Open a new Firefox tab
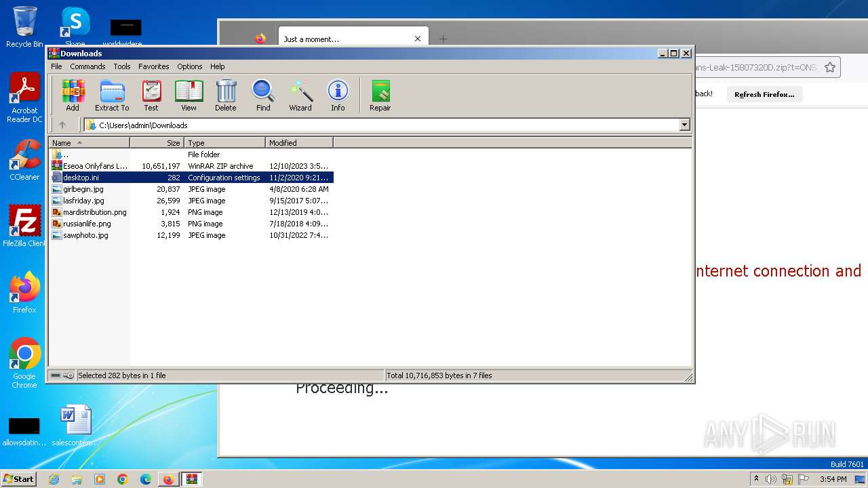Image resolution: width=868 pixels, height=488 pixels. pos(443,39)
